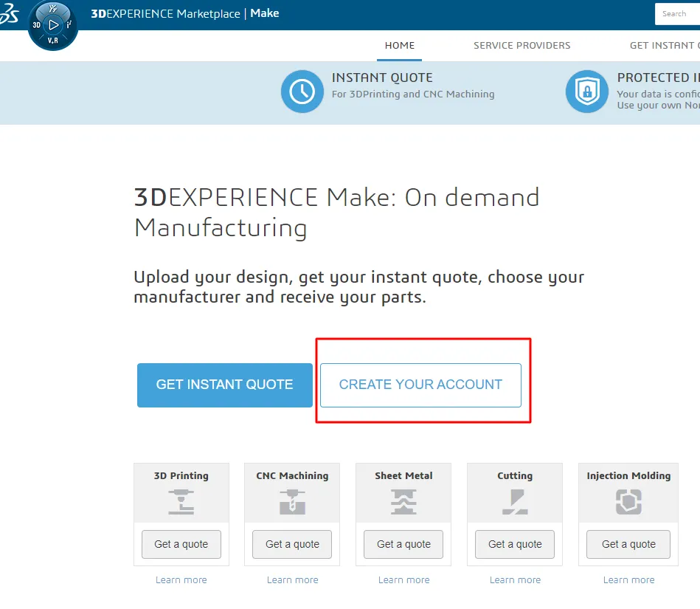
Task: Click the Protected IP shield icon
Action: click(586, 92)
